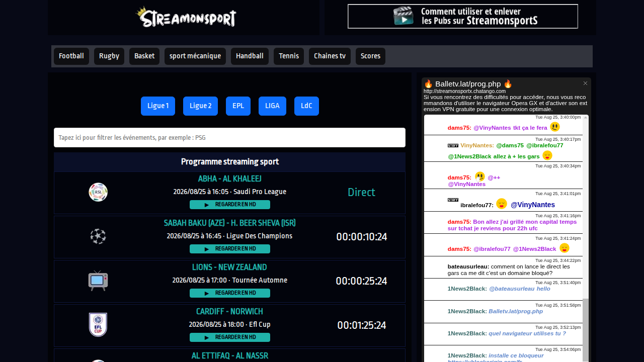The height and width of the screenshot is (362, 644).
Task: Click the Direct status for ABHA match
Action: (361, 193)
